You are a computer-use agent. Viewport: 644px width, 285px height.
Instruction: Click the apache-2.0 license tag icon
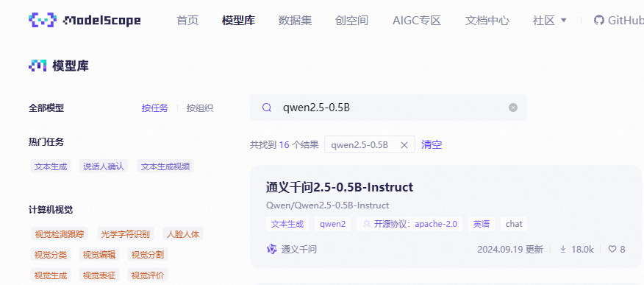click(x=366, y=224)
